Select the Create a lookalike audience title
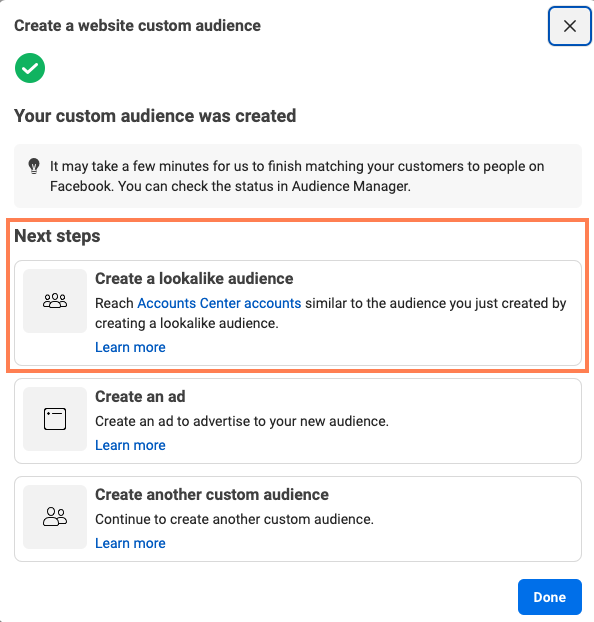Viewport: 594px width, 622px height. coord(194,278)
